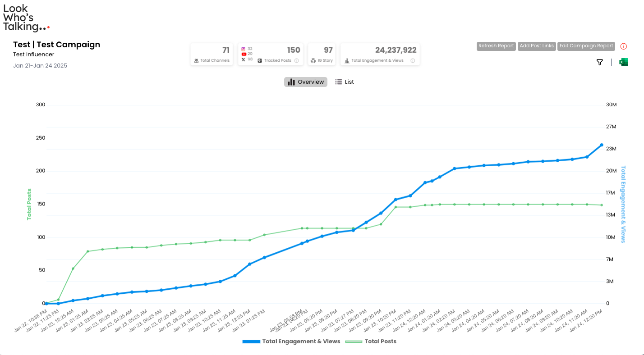Click the last blue data point on chart
Viewport: 644px width, 355px height.
[x=602, y=145]
